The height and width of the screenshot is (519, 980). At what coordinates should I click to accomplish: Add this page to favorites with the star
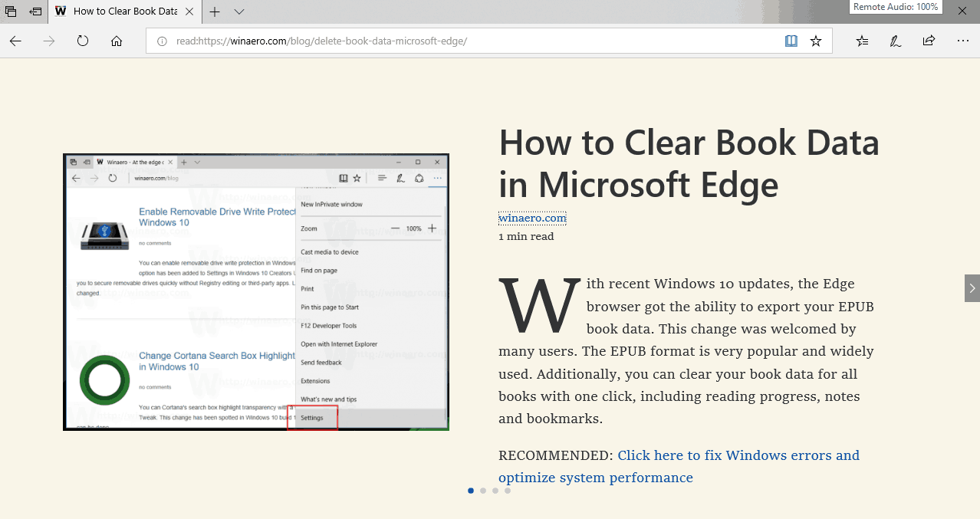816,41
